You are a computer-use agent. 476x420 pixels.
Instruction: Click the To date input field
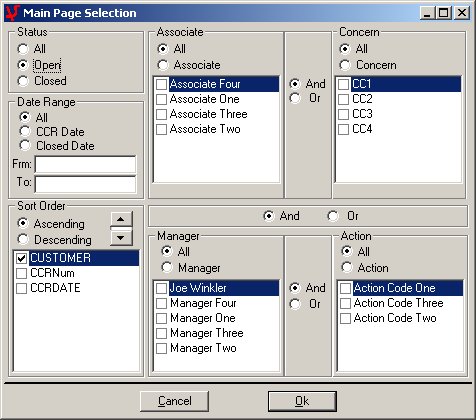pos(85,184)
